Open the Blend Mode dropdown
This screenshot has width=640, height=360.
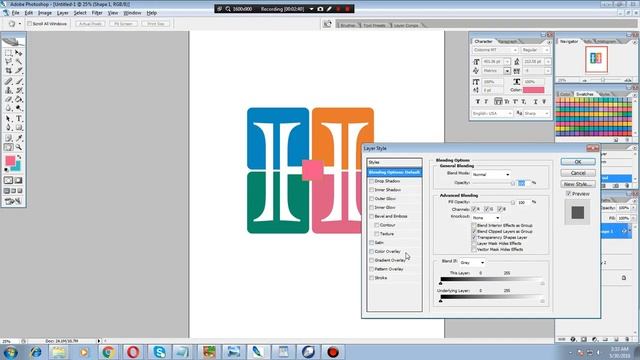491,174
